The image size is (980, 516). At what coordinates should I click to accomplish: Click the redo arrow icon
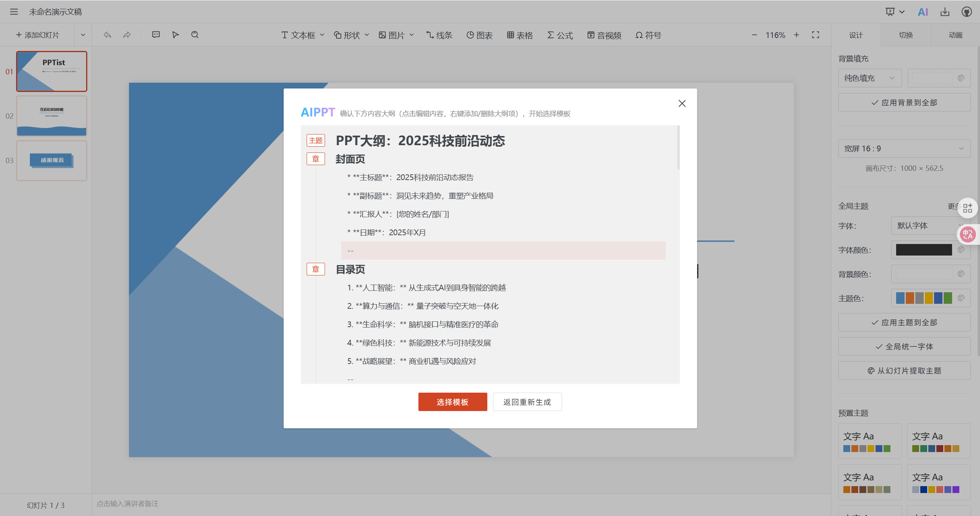[127, 35]
